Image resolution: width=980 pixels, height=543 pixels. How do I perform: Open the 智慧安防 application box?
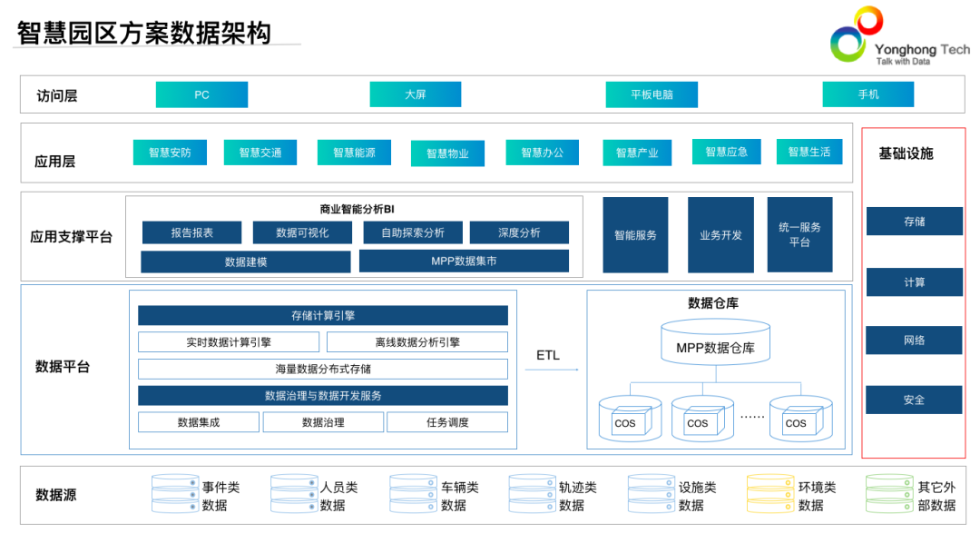point(169,152)
